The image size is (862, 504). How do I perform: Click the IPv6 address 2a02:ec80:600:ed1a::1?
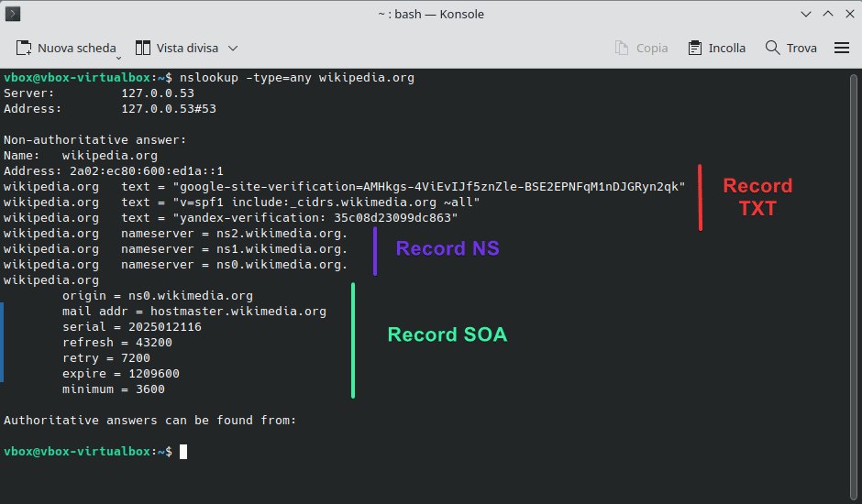coord(146,171)
